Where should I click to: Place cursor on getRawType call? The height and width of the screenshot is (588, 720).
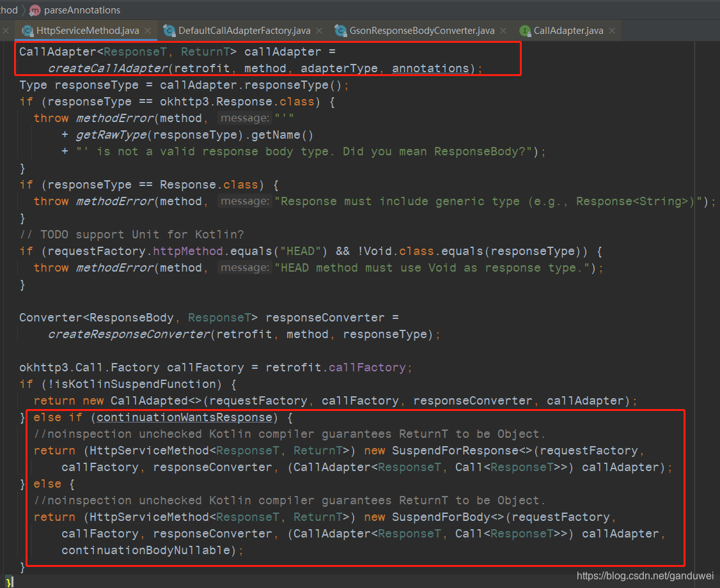pos(112,135)
